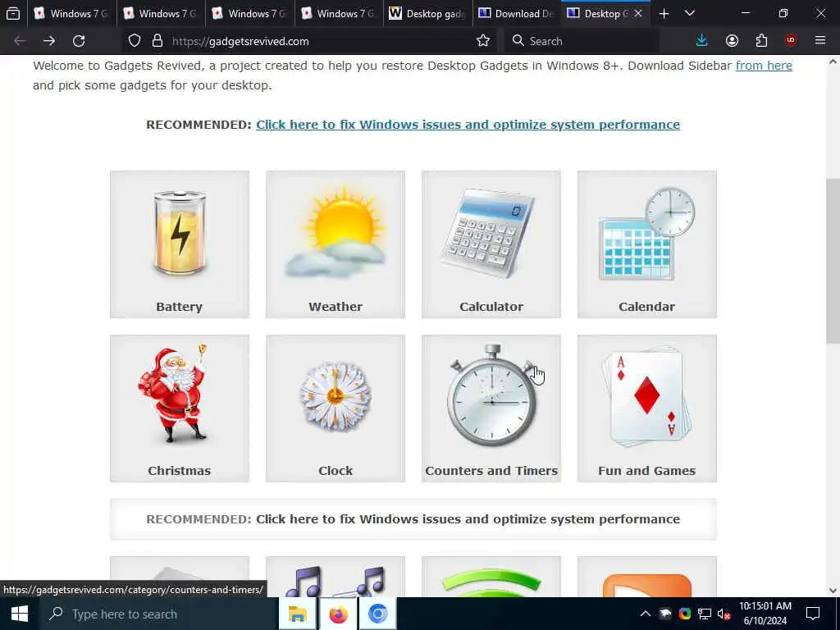Viewport: 840px width, 630px height.
Task: Open the Firefox application menu
Action: tap(820, 41)
